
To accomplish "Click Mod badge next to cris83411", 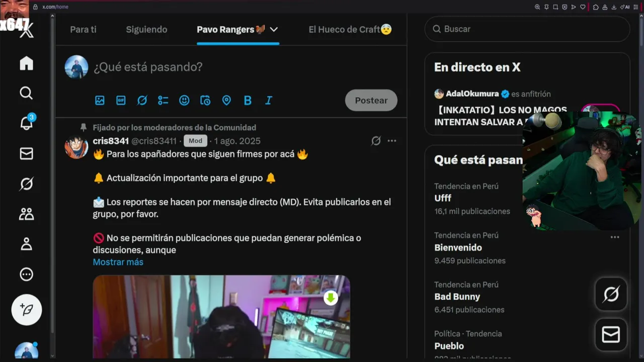I will click(x=195, y=141).
